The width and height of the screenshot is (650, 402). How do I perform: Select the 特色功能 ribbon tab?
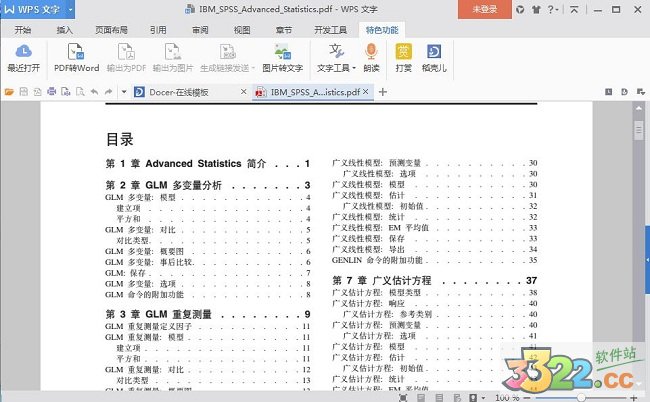pos(382,30)
